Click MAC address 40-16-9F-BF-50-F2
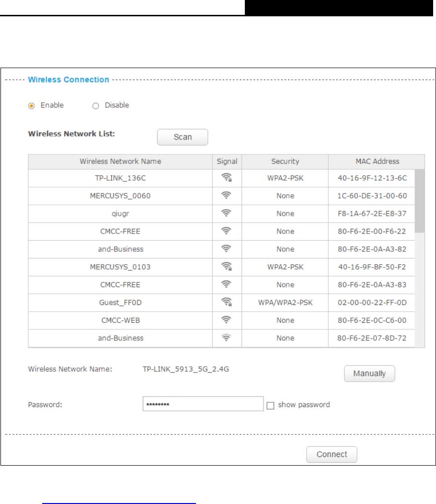Image resolution: width=436 pixels, height=504 pixels. pyautogui.click(x=372, y=267)
